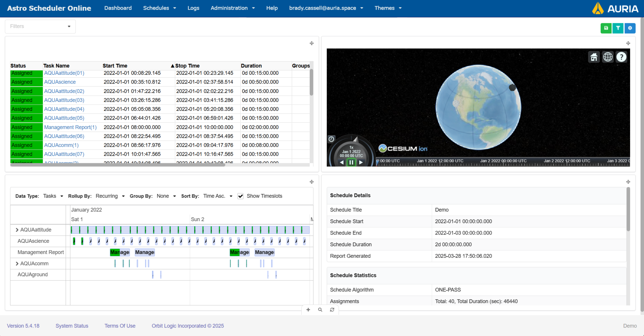Click the globe home view icon

[594, 57]
